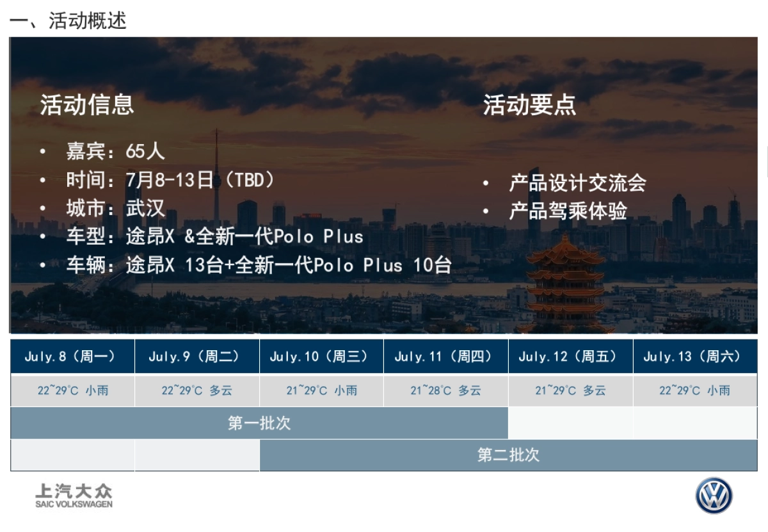
Task: Expand the July.11（周四）column header
Action: coord(445,357)
